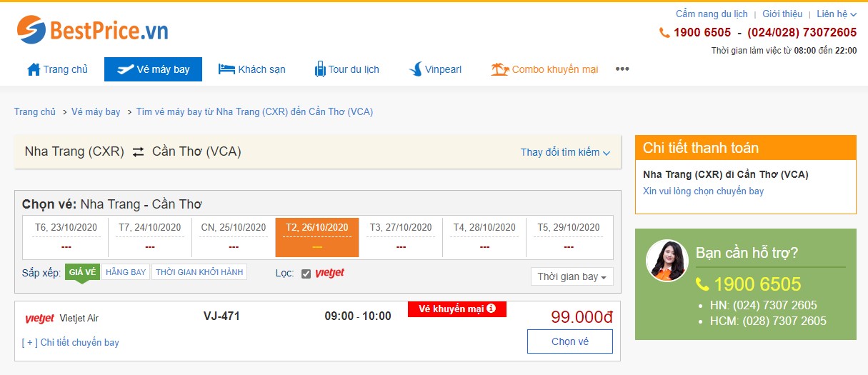
Task: Select date T7, 24/10/2020
Action: pyautogui.click(x=150, y=237)
